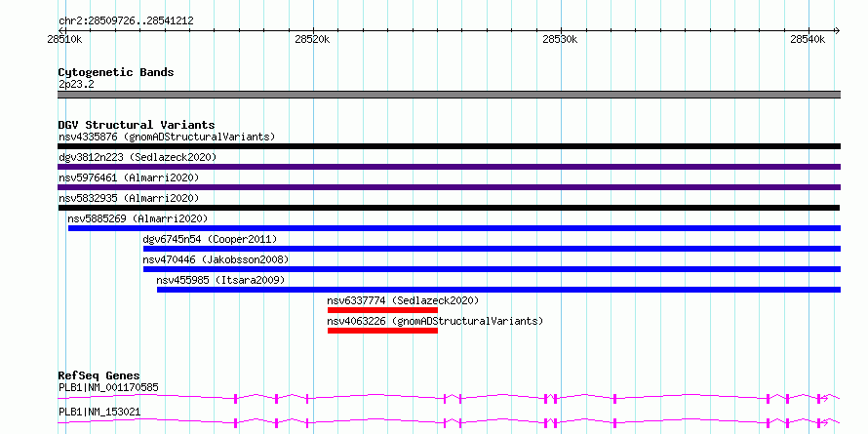Click the PLB1 NM_001170585 gene track line
The image size is (868, 434).
(x=449, y=398)
